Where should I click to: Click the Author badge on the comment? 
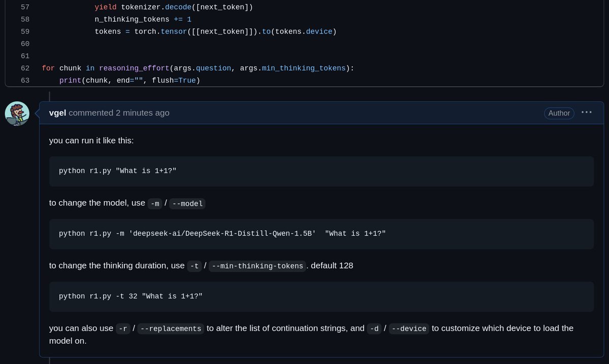click(x=559, y=113)
